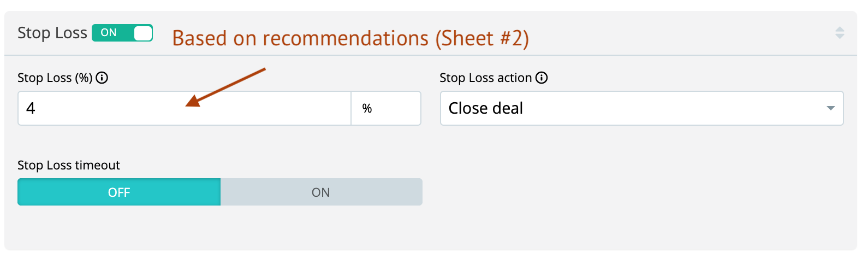Click the white knob of the Stop Loss switch
Image resolution: width=868 pixels, height=258 pixels.
coord(142,33)
